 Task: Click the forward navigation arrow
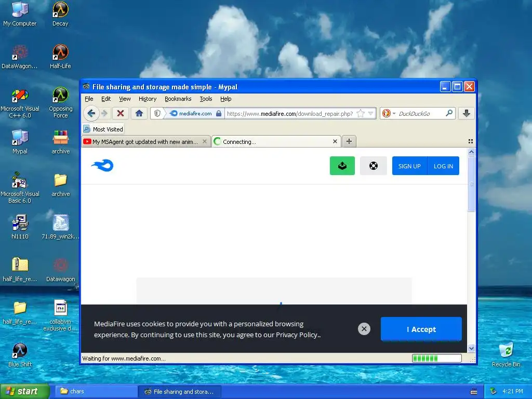tap(104, 113)
